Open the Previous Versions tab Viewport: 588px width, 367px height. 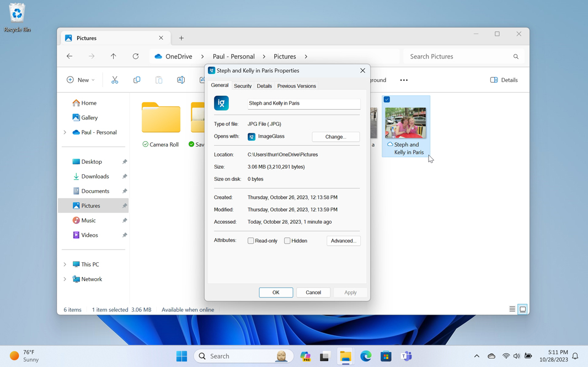pos(296,86)
